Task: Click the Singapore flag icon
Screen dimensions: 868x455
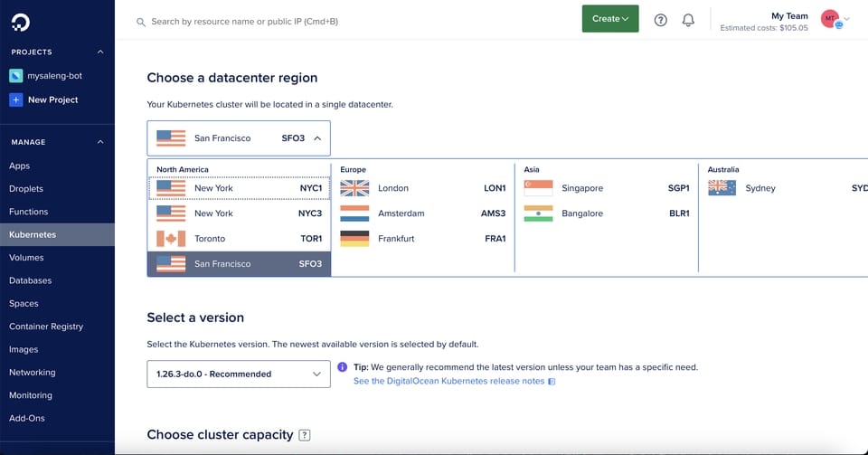Action: tap(539, 188)
